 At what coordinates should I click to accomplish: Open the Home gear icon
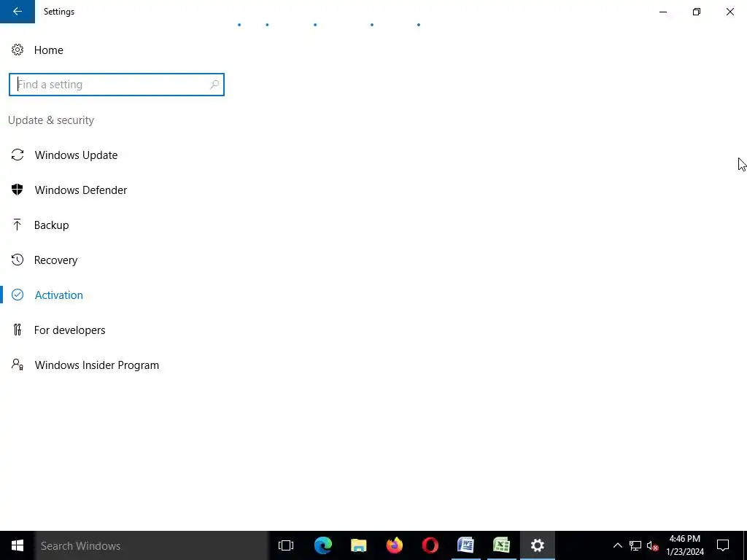pyautogui.click(x=18, y=50)
